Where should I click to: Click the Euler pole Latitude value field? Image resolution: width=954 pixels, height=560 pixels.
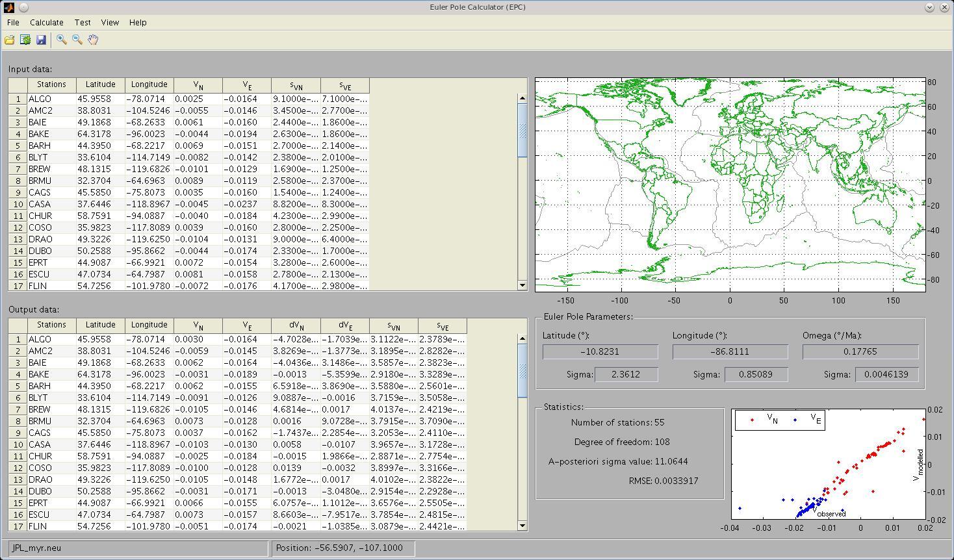point(600,351)
